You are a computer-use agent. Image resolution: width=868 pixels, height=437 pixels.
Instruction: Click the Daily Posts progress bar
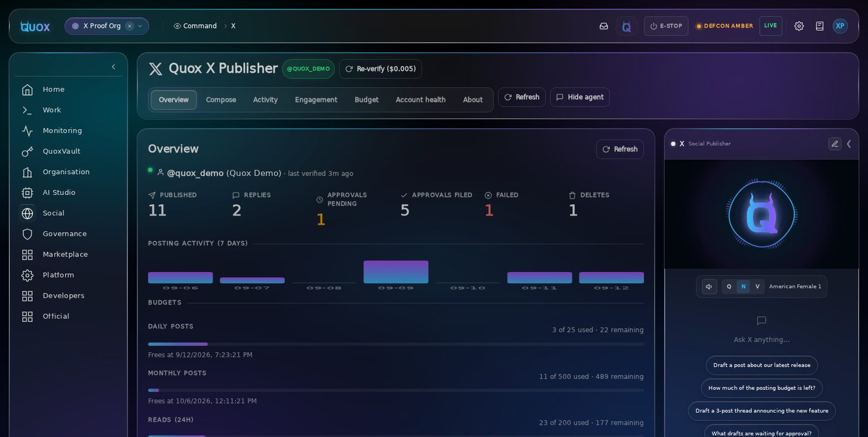[x=396, y=344]
